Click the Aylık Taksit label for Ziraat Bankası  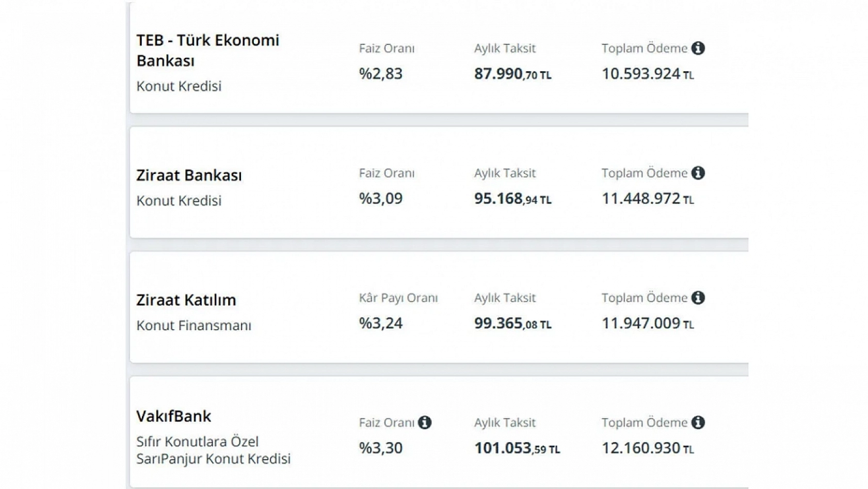(505, 173)
